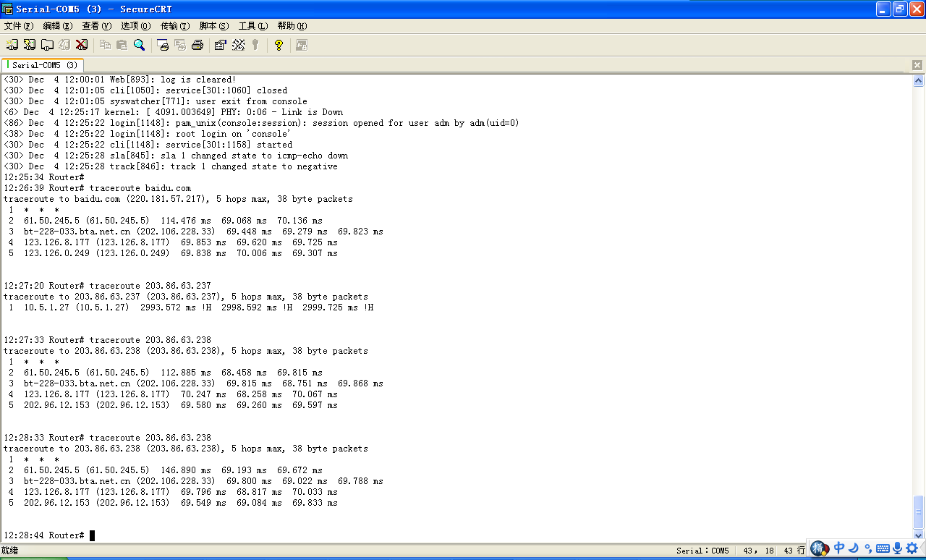Open Session Options toolbar icon

pos(221,45)
